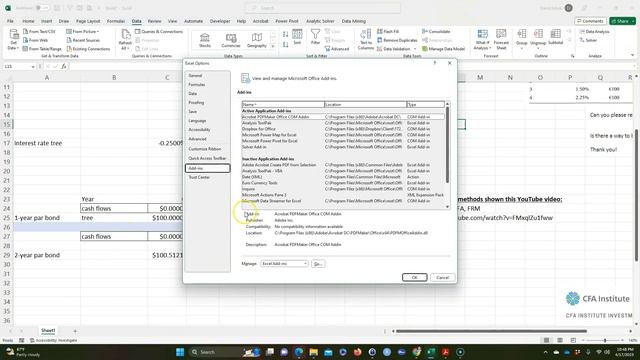The height and width of the screenshot is (360, 640).
Task: Select Euro Currency Tools row
Action: coord(343,183)
